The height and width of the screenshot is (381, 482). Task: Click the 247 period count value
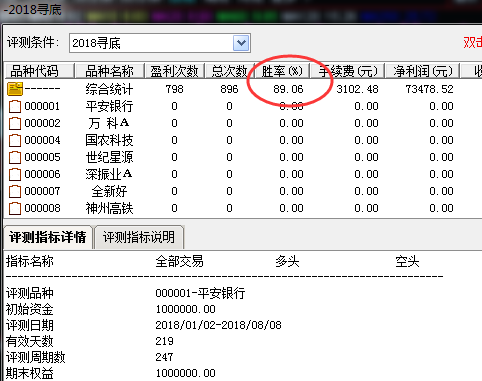164,357
